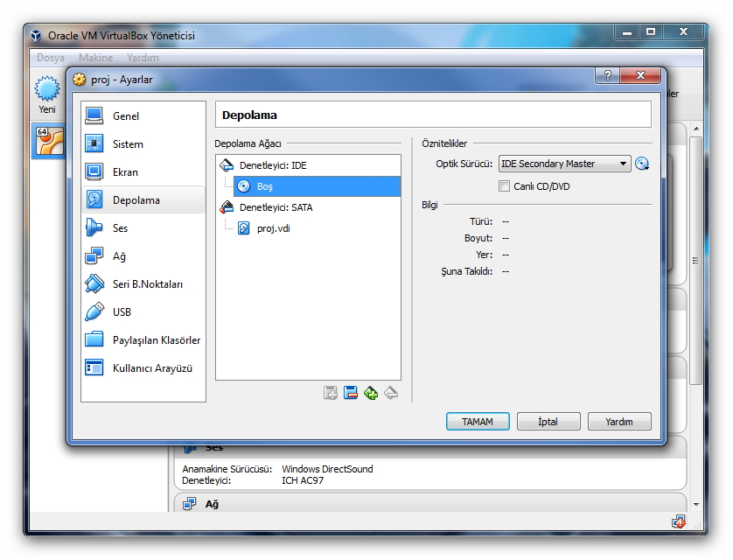Image resolution: width=733 pixels, height=560 pixels.
Task: Open the Ağ settings category
Action: pos(143,256)
